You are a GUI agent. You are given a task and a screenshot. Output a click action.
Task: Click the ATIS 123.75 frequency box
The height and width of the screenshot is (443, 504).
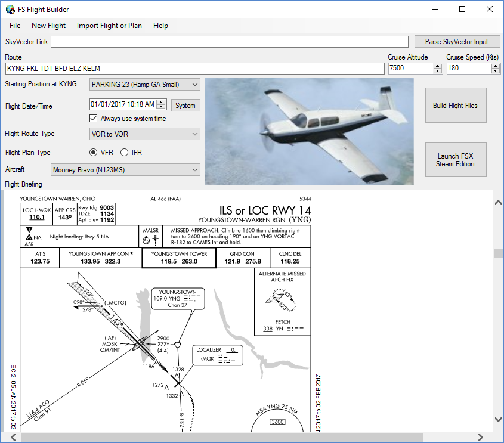pos(40,258)
